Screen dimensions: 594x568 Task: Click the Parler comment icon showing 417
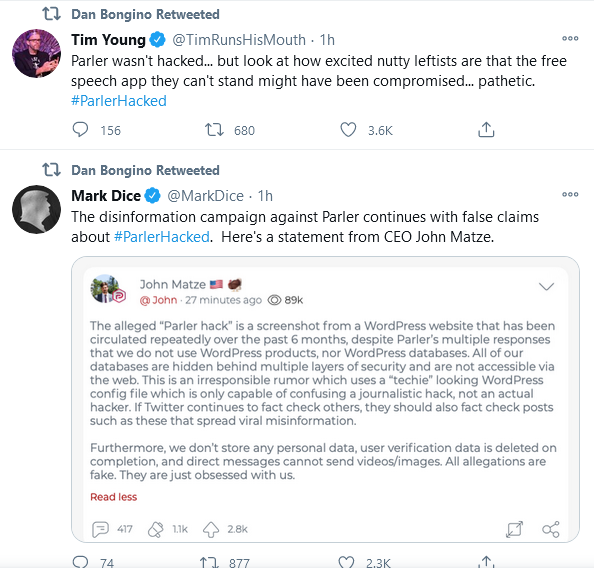tap(100, 529)
